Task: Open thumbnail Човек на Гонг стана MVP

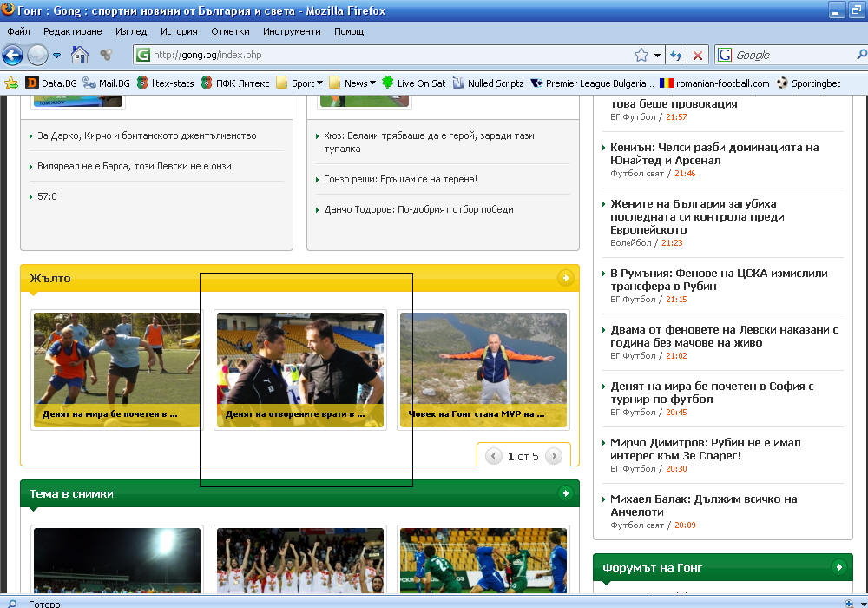Action: [x=483, y=369]
